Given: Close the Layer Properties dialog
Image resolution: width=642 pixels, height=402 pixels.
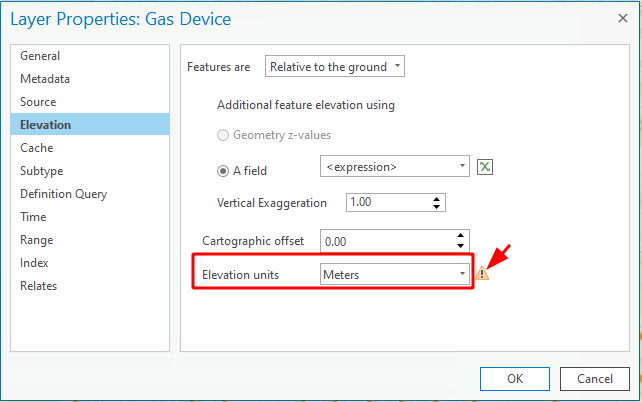Looking at the screenshot, I should click(x=623, y=18).
